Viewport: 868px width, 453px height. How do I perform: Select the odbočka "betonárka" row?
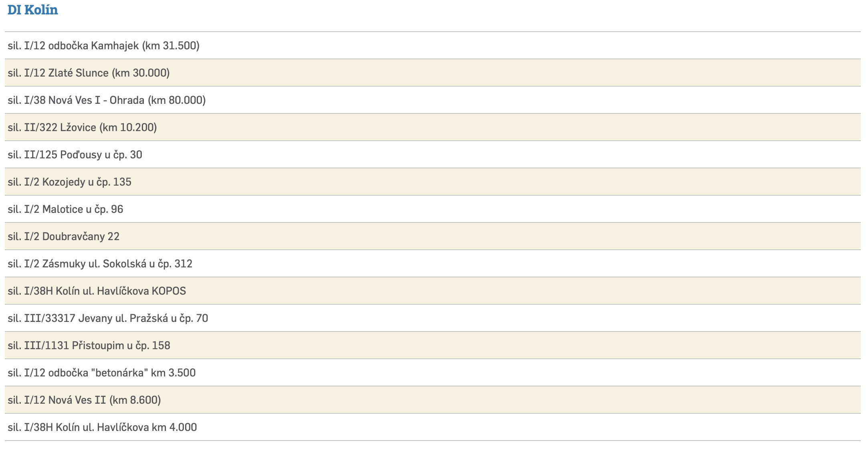[x=102, y=373]
